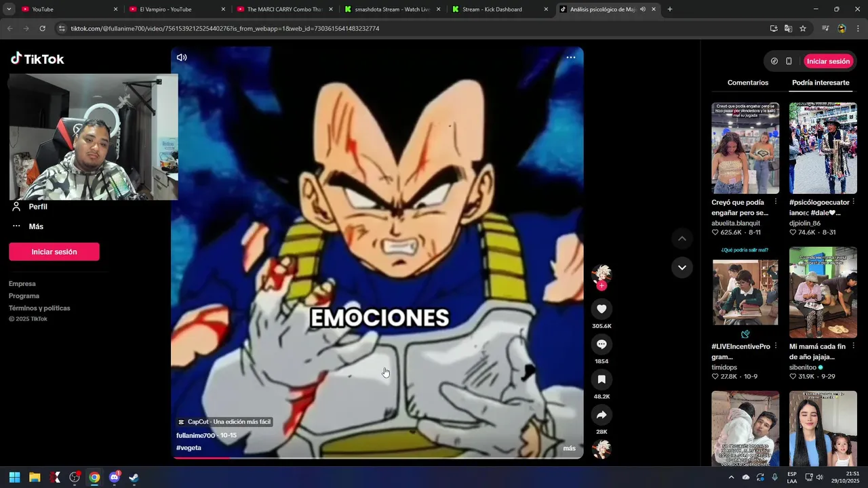
Task: Open the sibenitoo creator name
Action: click(803, 367)
